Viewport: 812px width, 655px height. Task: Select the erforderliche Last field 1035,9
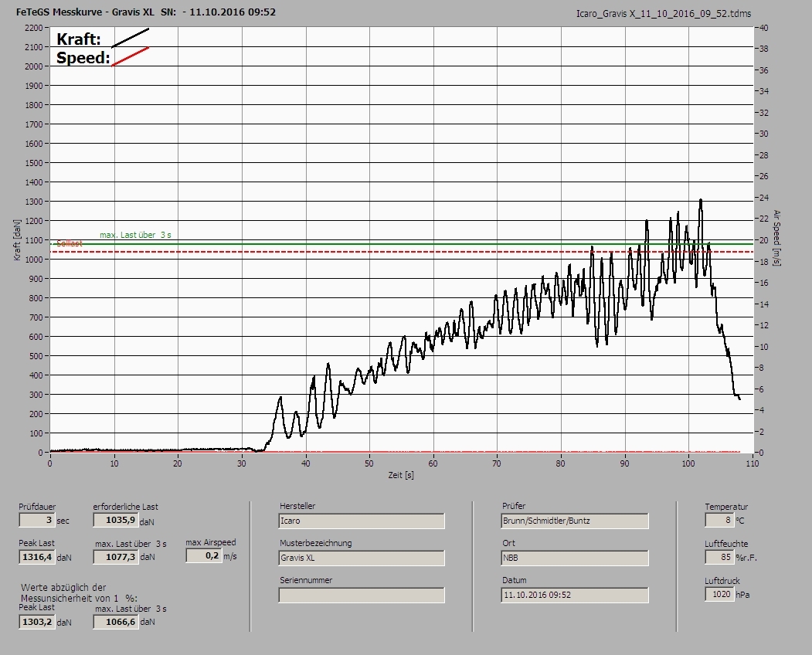coord(115,520)
